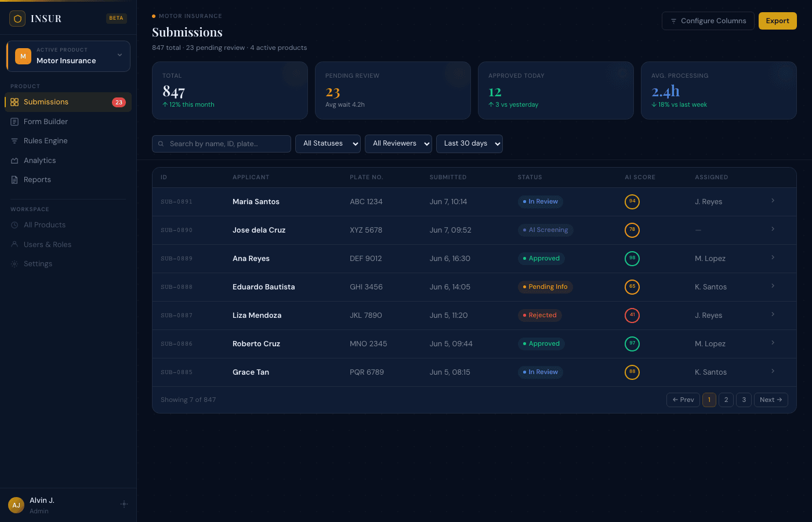Image resolution: width=812 pixels, height=522 pixels.
Task: Click AI score 41 circle for Liza Mendoza
Action: 632,316
